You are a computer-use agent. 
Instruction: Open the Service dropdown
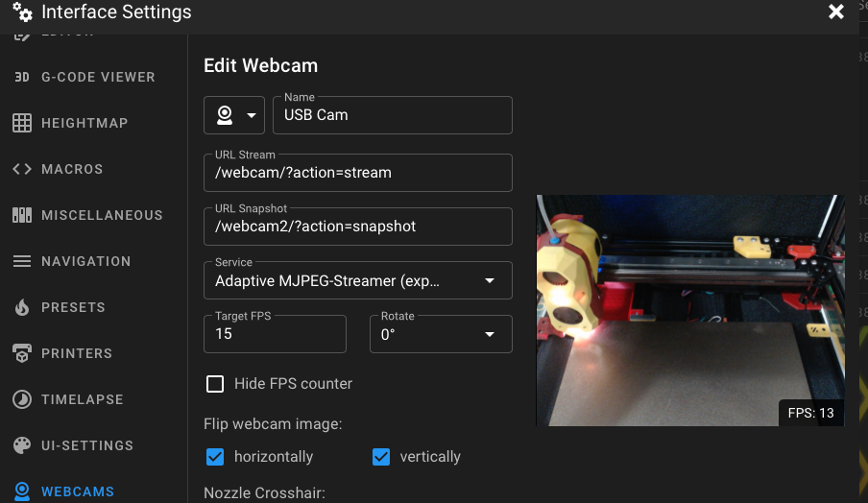pyautogui.click(x=357, y=280)
